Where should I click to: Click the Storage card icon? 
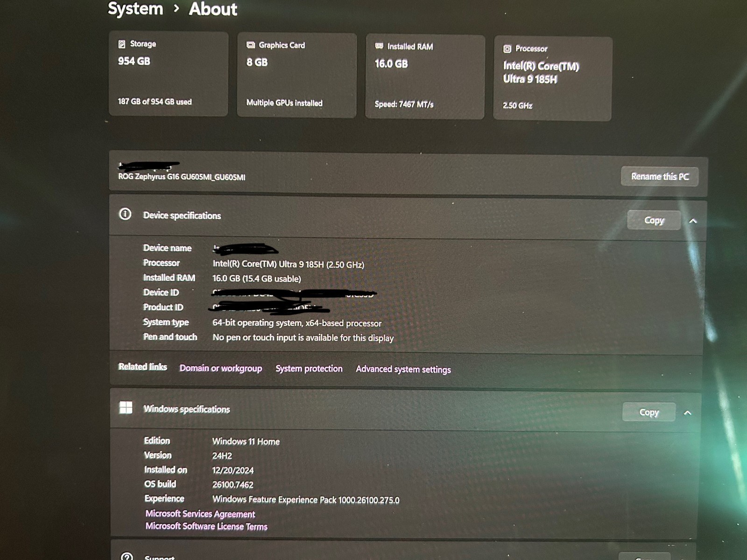coord(122,44)
